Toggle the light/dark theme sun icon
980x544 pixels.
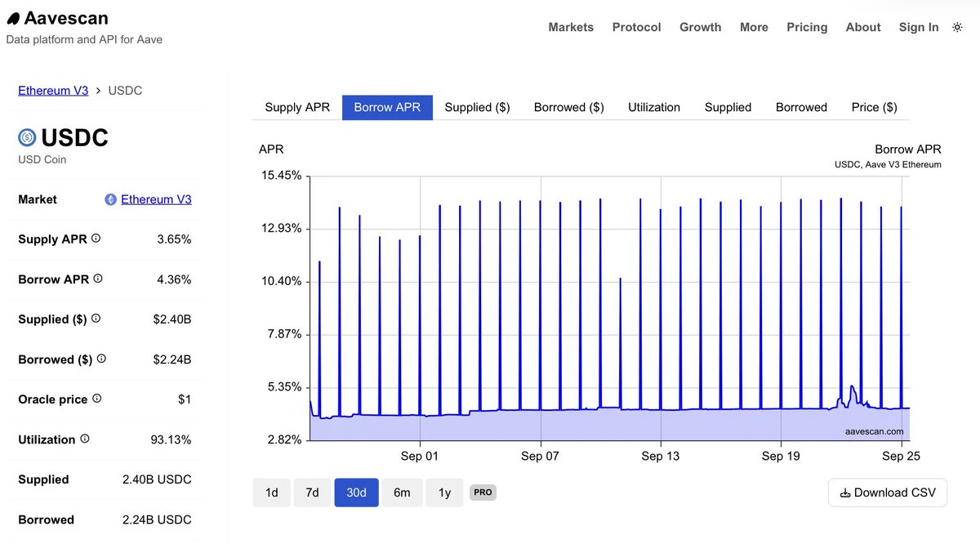coord(957,27)
